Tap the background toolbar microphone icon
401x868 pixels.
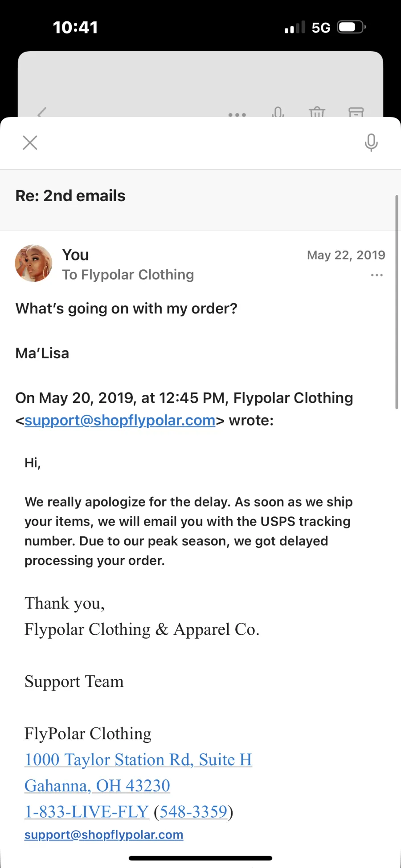(x=278, y=112)
